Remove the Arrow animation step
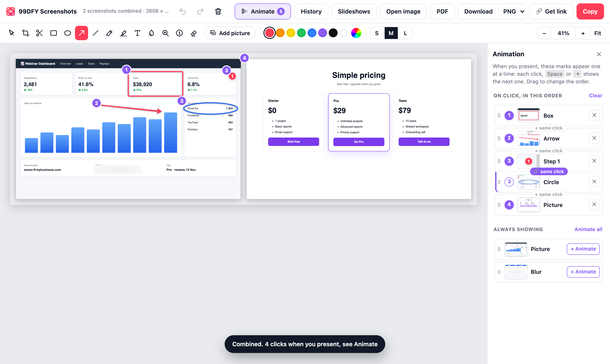The image size is (610, 364). tap(594, 138)
